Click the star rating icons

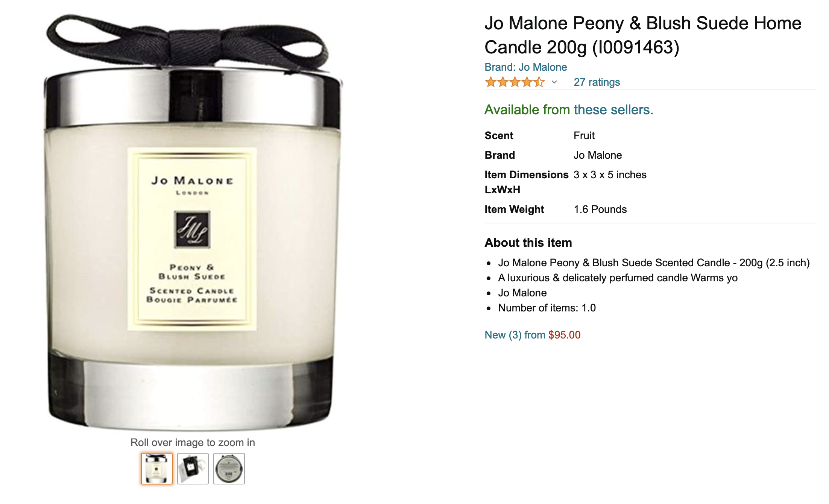coord(515,82)
